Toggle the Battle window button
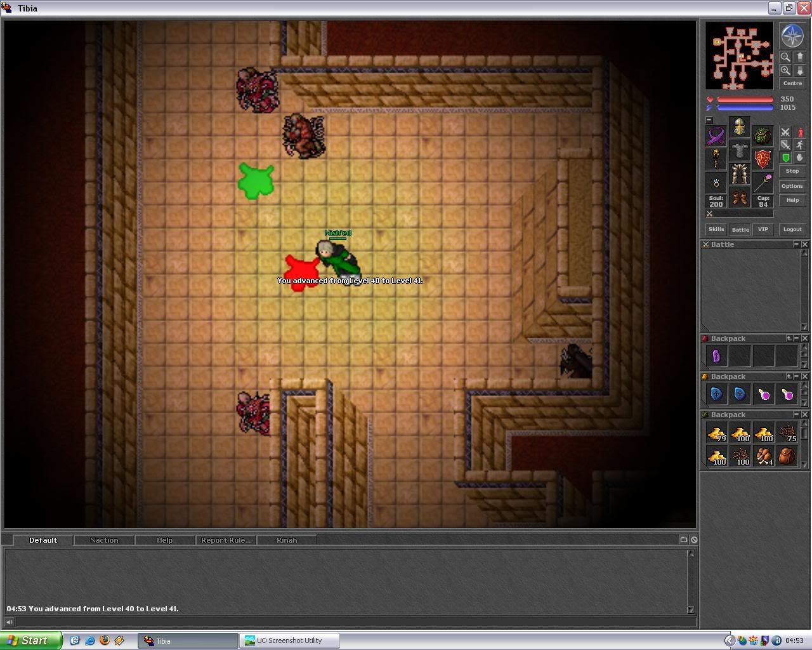 click(x=740, y=230)
